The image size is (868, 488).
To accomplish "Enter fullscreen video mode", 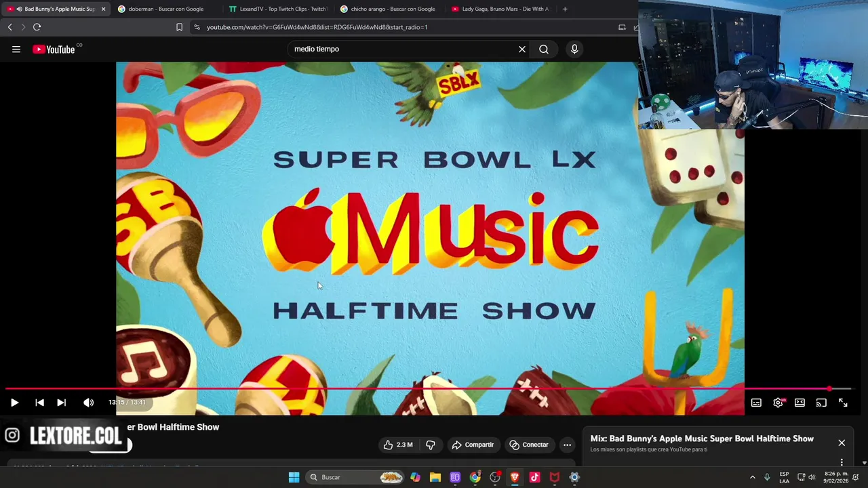I will [x=843, y=403].
